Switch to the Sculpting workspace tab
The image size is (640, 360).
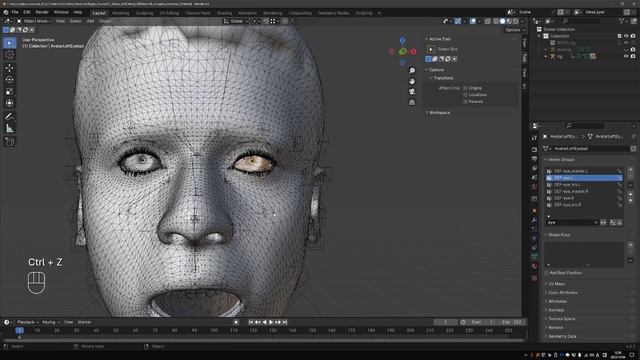click(144, 13)
